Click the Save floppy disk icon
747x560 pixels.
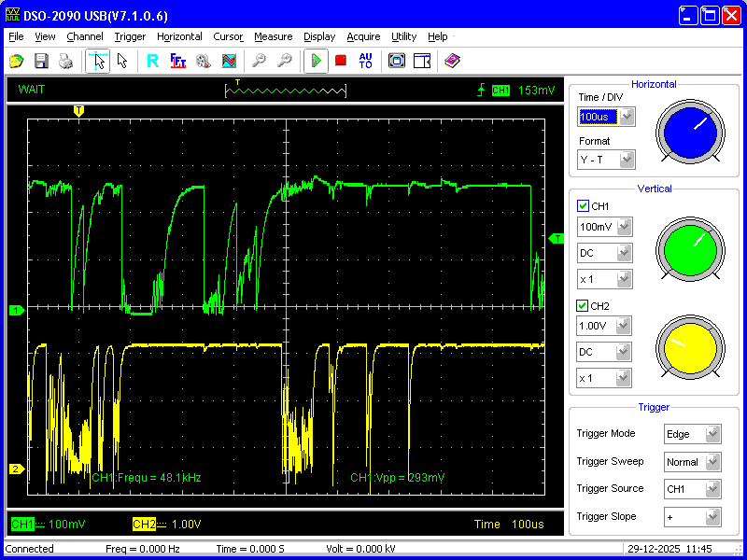[x=41, y=61]
